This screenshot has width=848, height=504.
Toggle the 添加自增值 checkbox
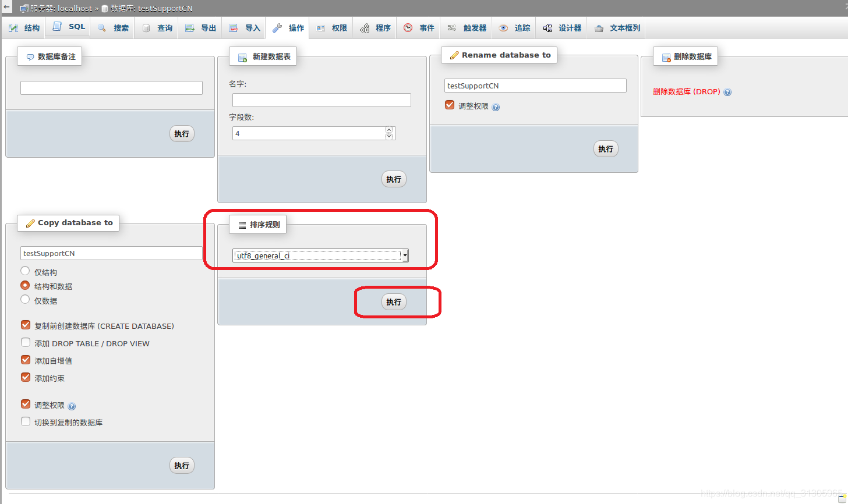[26, 360]
